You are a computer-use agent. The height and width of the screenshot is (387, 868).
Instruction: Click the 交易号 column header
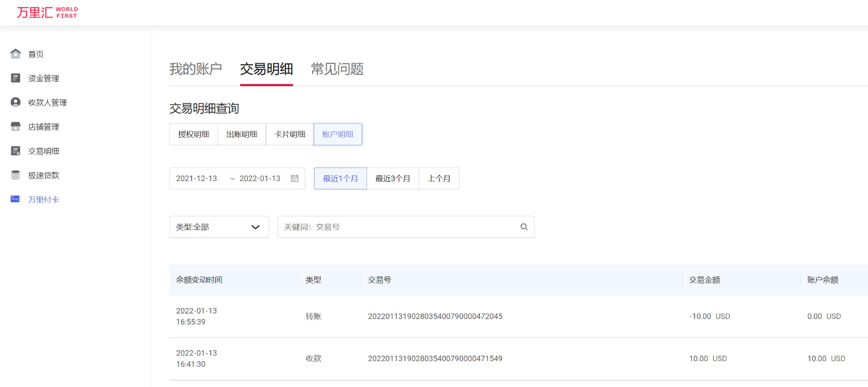pos(380,280)
